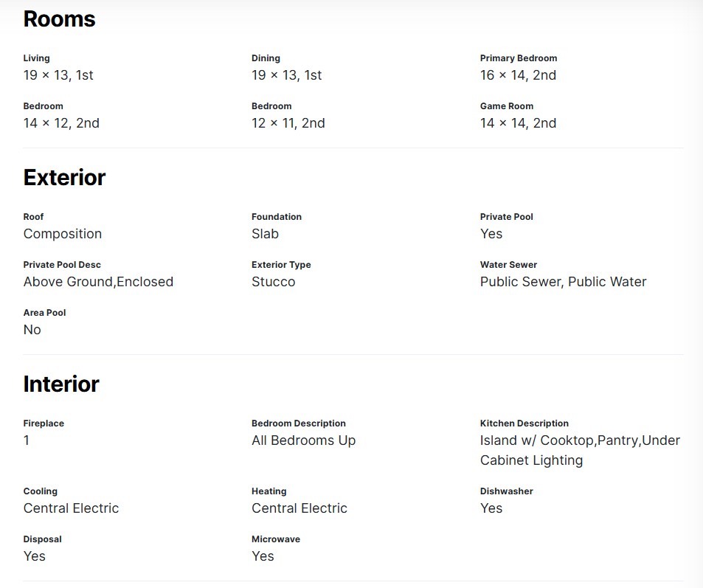Viewport: 703px width, 588px height.
Task: Select the Stucco exterior type value
Action: tap(273, 282)
